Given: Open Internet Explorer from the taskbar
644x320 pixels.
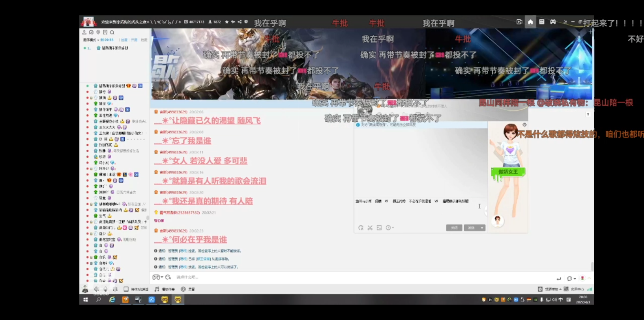Looking at the screenshot, I should coord(112,300).
